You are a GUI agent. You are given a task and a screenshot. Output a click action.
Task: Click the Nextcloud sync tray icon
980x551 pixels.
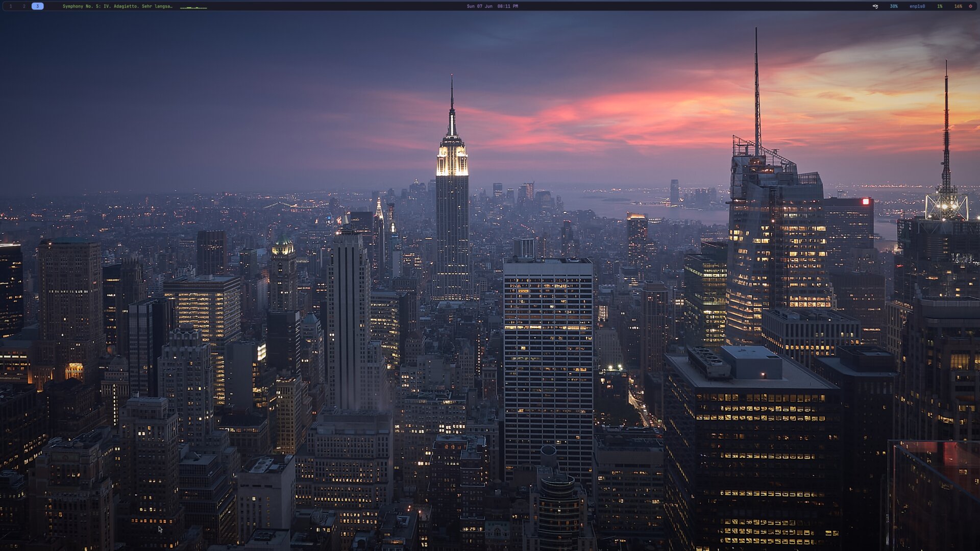(x=875, y=6)
